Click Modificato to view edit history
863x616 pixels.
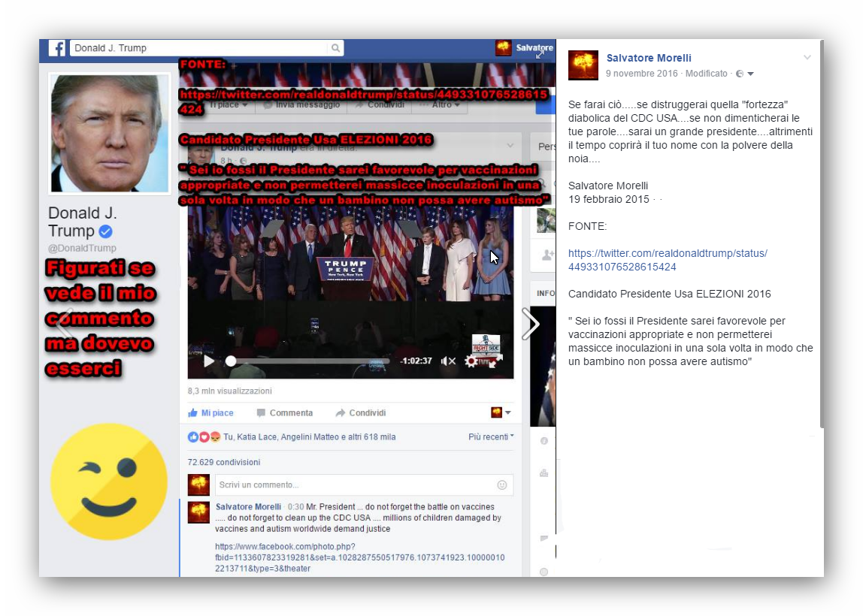706,74
